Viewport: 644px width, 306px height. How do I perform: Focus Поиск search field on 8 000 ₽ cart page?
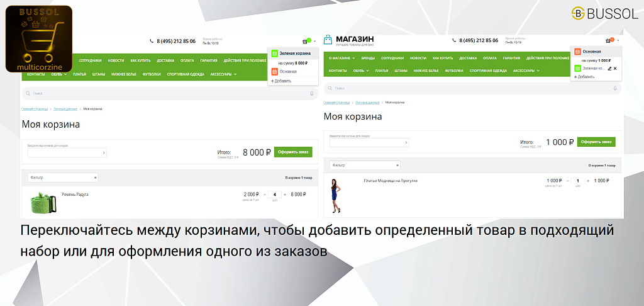170,94
